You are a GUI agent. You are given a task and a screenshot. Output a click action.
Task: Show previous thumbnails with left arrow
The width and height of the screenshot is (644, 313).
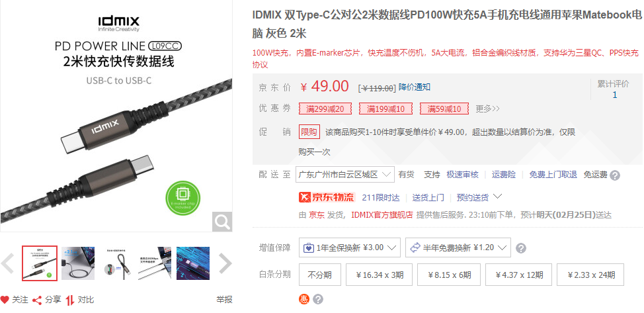click(7, 263)
